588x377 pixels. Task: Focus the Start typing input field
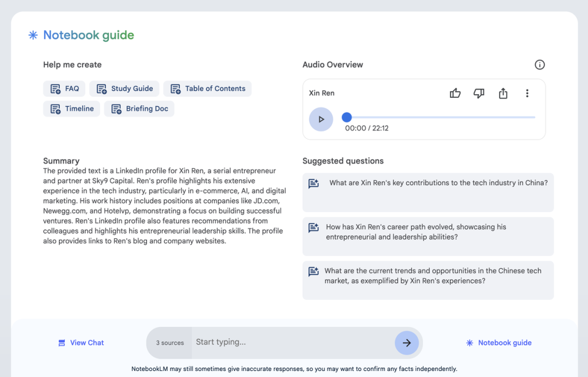pos(293,342)
